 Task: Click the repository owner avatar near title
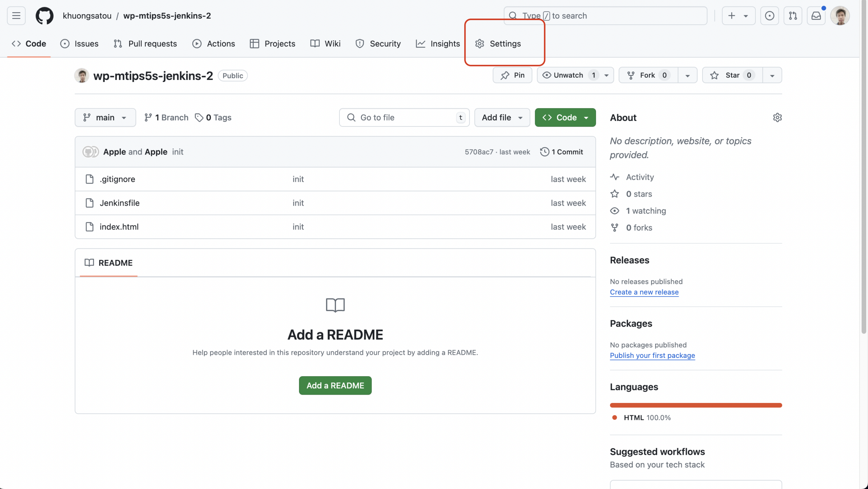tap(82, 75)
